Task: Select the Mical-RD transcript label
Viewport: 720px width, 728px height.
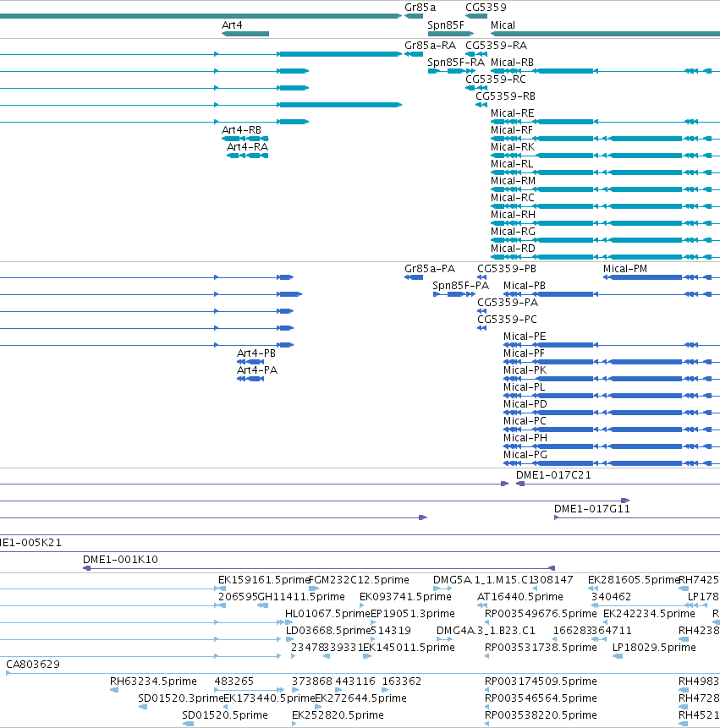Action: [513, 249]
